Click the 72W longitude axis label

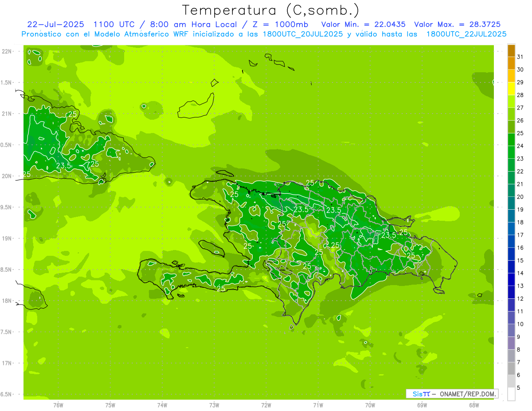click(266, 405)
